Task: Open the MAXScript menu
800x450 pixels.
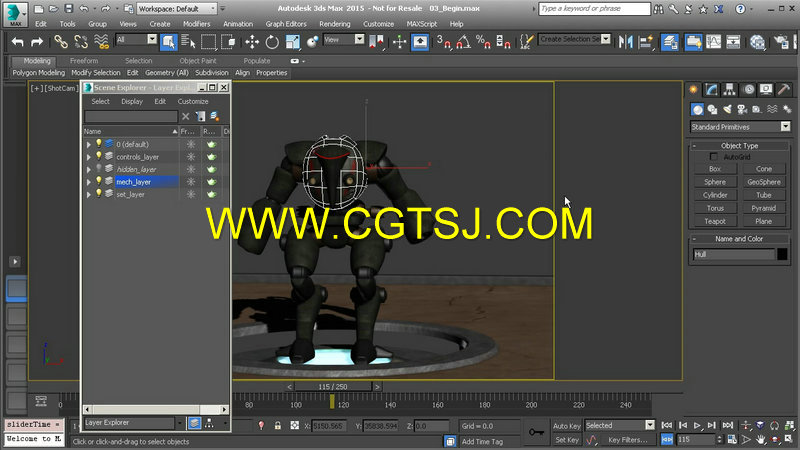Action: coord(421,24)
